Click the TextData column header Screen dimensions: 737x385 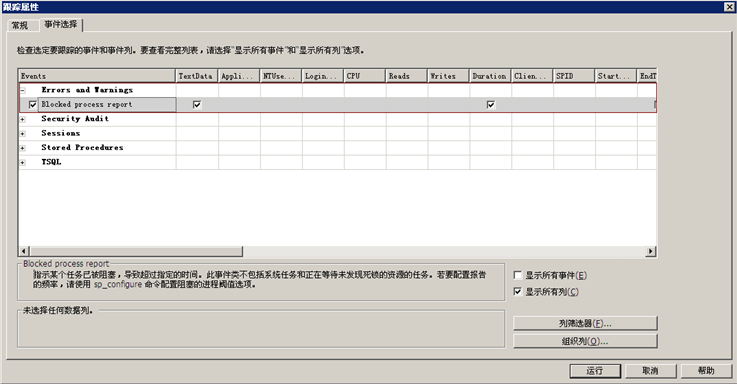tap(197, 76)
